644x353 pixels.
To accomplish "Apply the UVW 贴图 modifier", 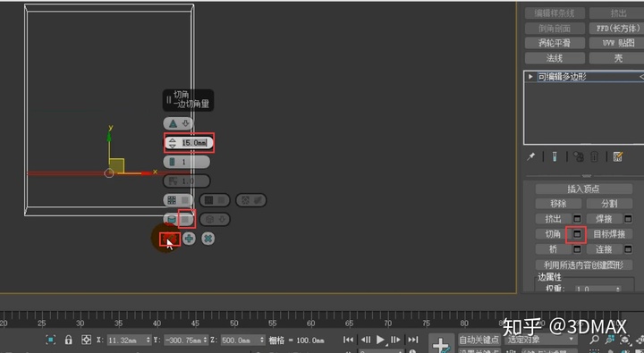I will [x=617, y=43].
